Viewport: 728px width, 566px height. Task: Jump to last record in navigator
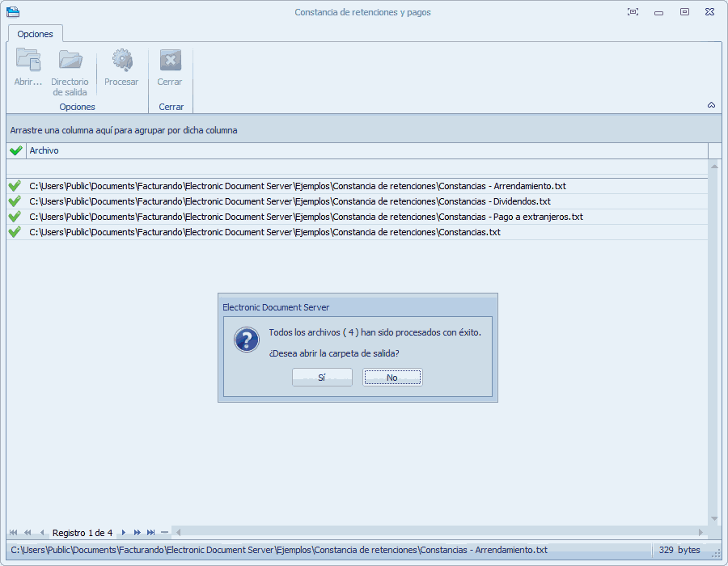pyautogui.click(x=150, y=532)
